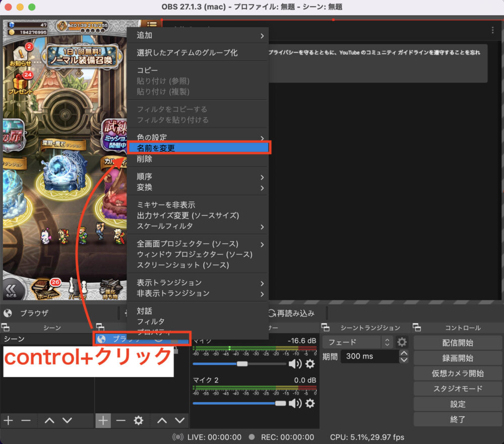Choose 名前を変更 from the context menu
The width and height of the screenshot is (504, 444).
click(198, 148)
